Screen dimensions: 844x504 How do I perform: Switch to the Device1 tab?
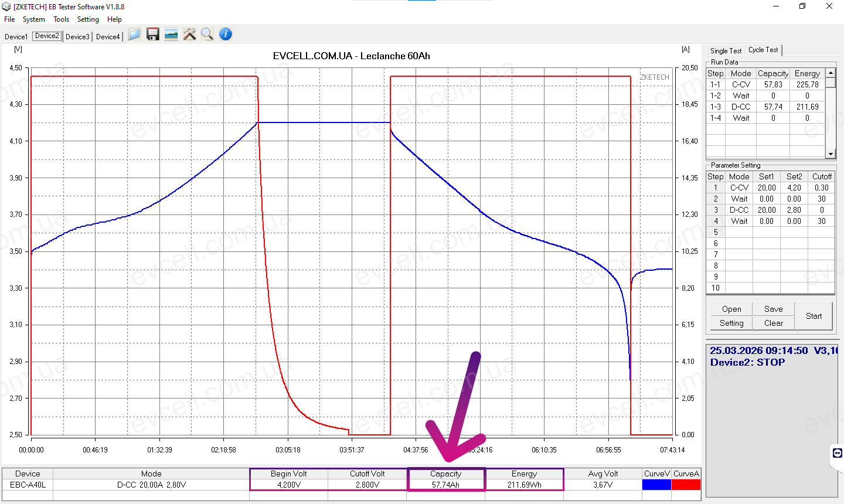point(16,36)
